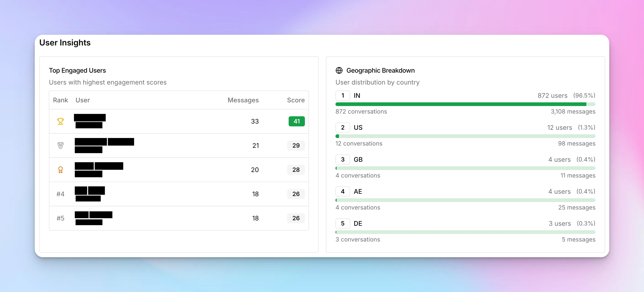
Task: Select the rank 1 badge beside IN
Action: pos(343,95)
